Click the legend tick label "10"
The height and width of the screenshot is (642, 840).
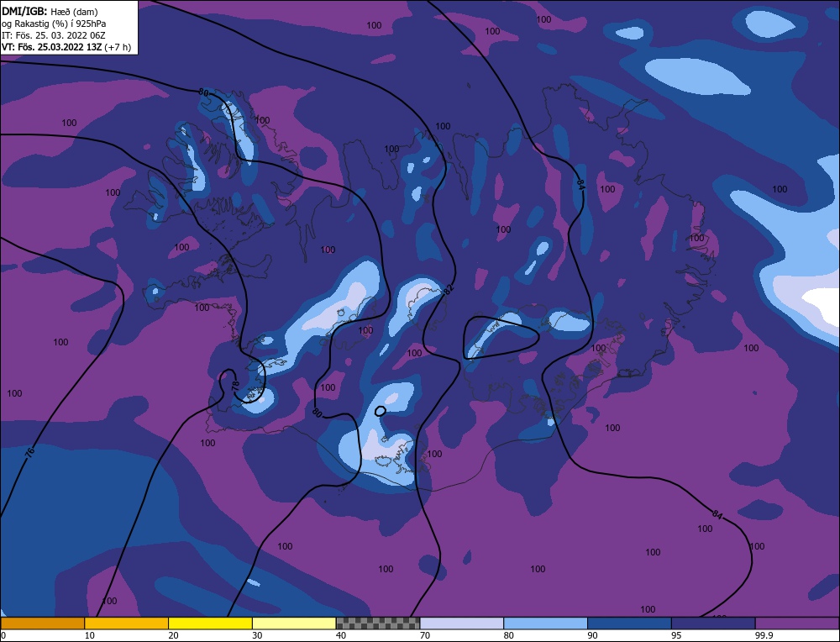(89, 635)
